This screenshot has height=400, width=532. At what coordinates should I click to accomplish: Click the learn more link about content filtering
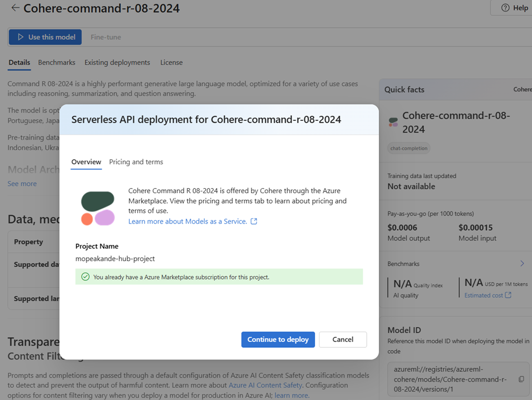292,396
